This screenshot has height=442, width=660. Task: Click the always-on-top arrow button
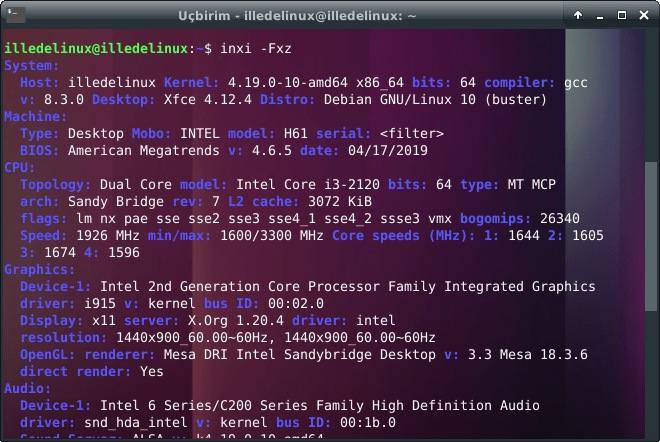coord(578,15)
